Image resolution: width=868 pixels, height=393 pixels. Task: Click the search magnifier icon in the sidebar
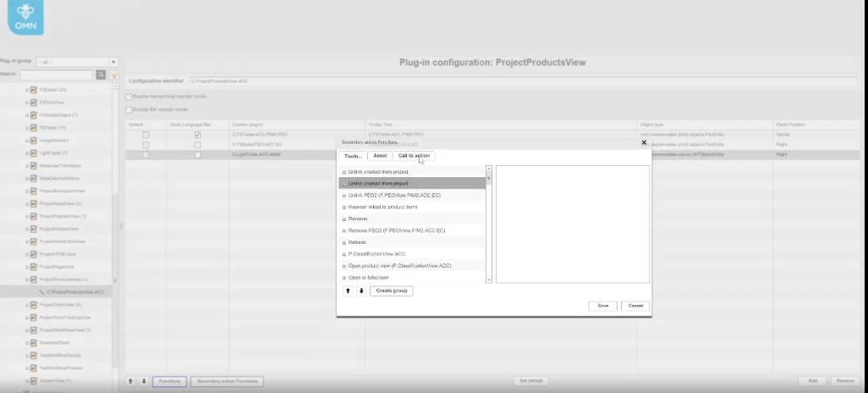point(101,75)
